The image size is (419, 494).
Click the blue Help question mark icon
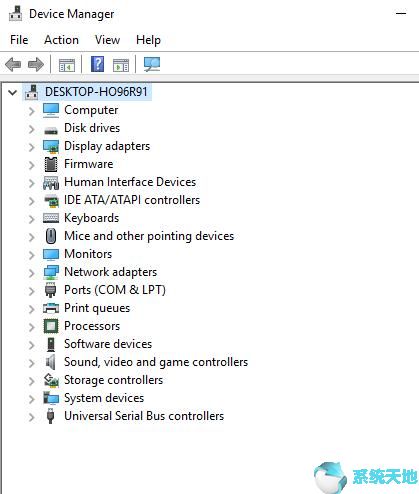[97, 64]
